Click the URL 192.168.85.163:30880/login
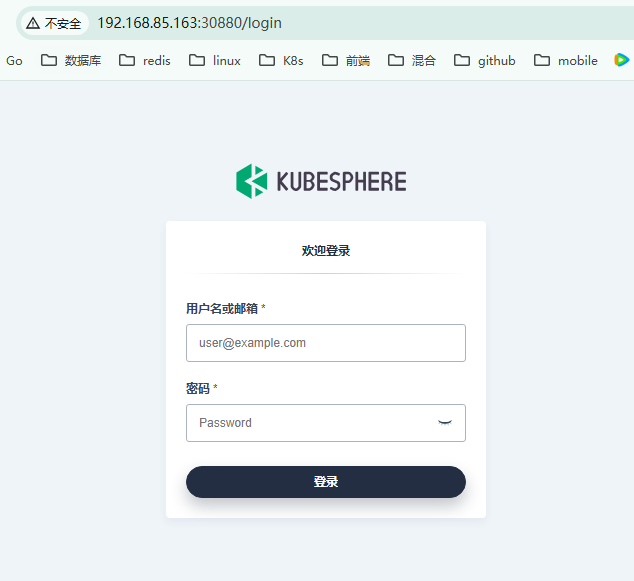Image resolution: width=634 pixels, height=581 pixels. point(189,23)
